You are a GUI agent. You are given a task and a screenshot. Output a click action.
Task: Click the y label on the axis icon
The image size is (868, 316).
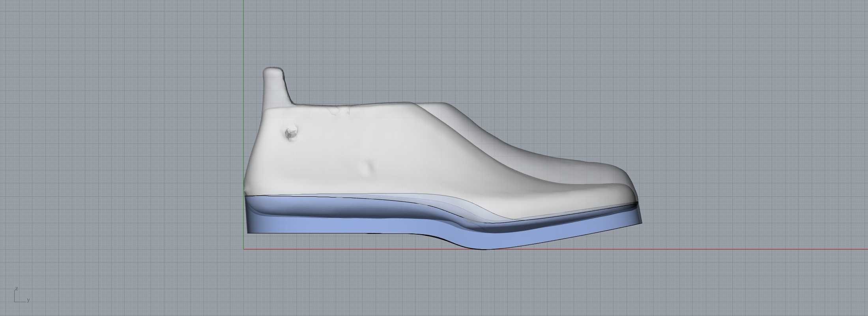[28, 300]
